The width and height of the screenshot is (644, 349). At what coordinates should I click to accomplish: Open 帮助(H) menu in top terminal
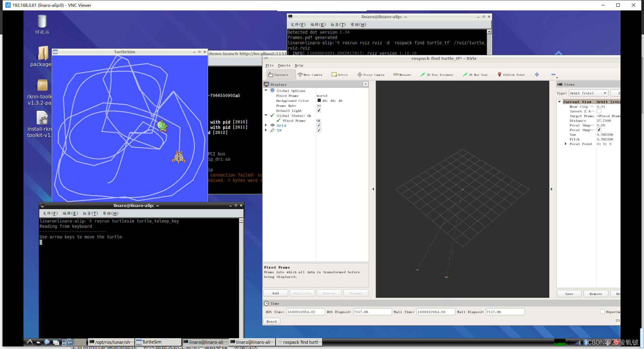[x=359, y=24]
